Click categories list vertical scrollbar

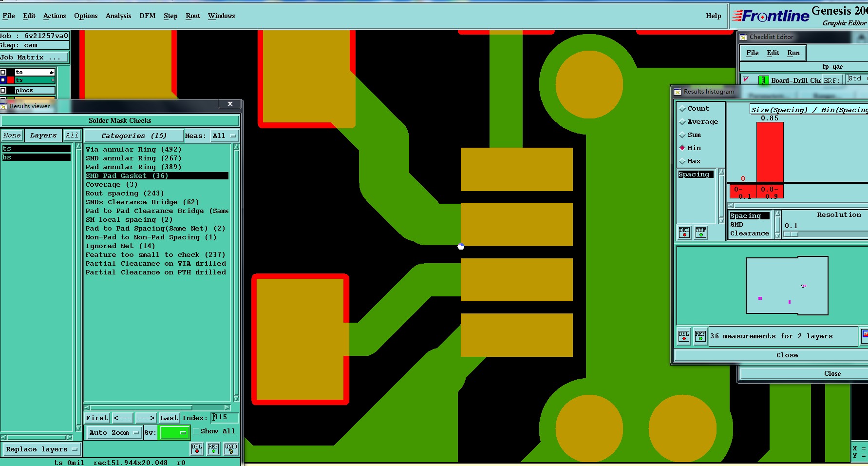pyautogui.click(x=236, y=273)
